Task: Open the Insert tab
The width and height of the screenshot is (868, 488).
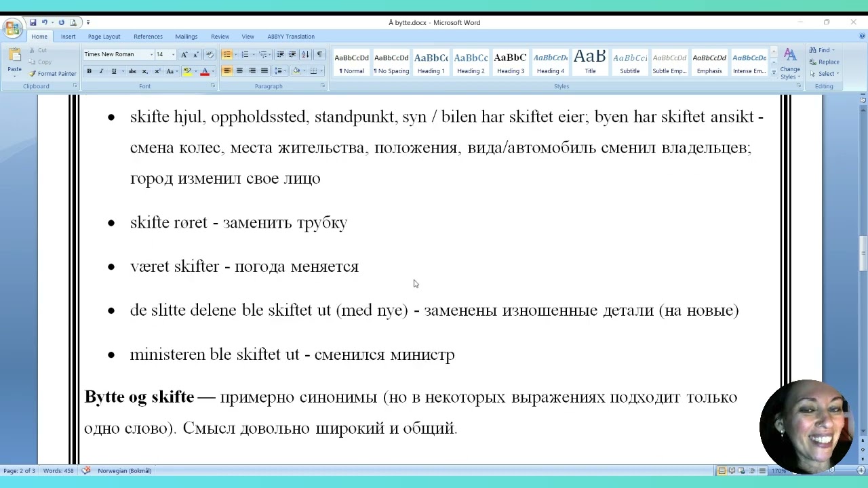Action: (68, 37)
